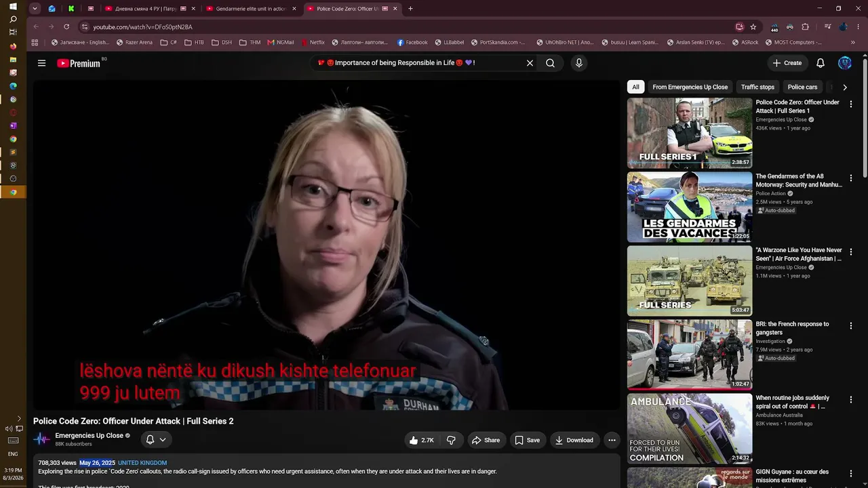Click the video player showing the officer

tap(327, 245)
